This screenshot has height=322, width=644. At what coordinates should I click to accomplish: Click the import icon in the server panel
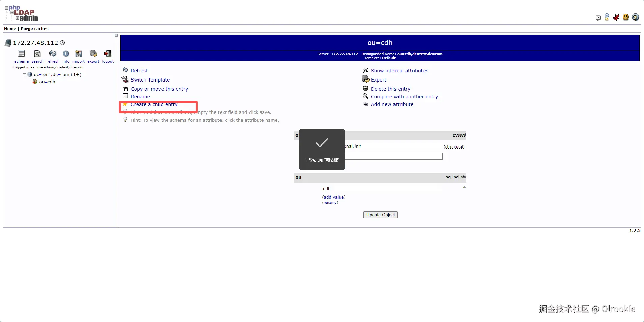point(79,54)
